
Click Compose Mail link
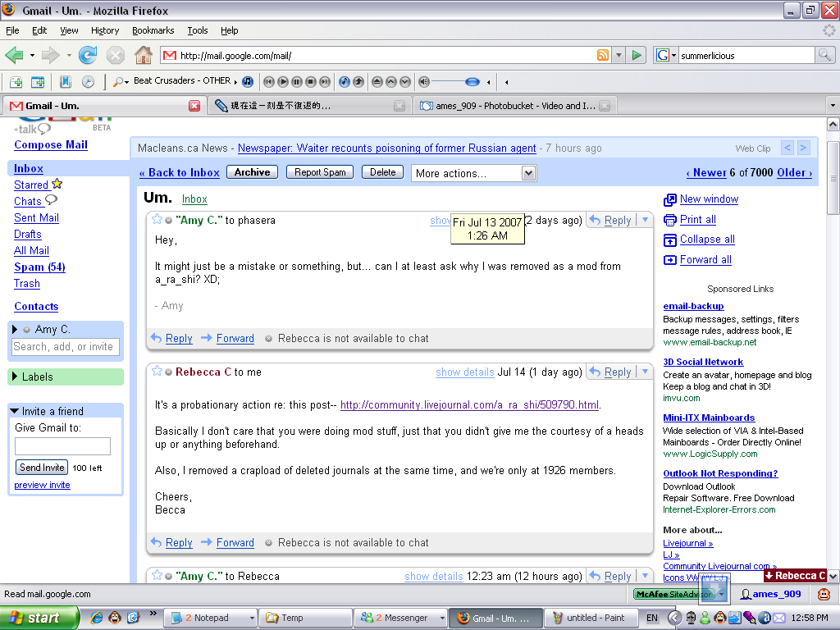51,144
